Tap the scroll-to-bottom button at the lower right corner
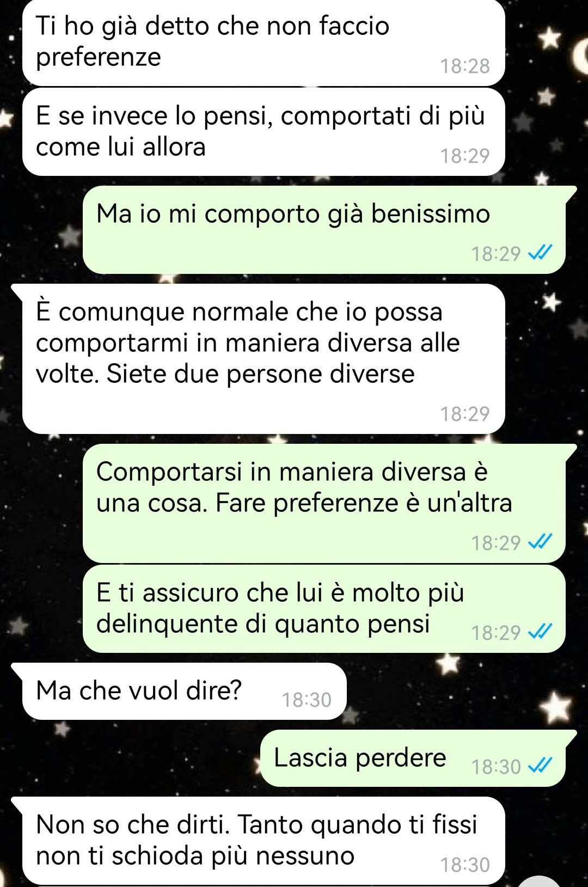 click(539, 882)
